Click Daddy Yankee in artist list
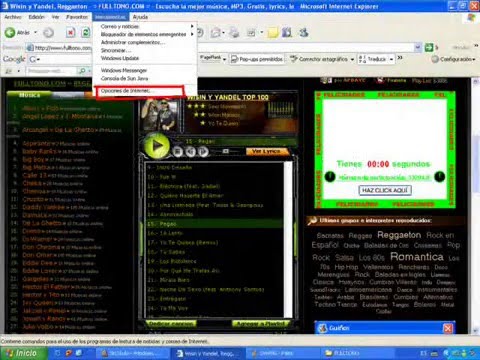Viewport: 480px width, 360px height. pos(43,207)
